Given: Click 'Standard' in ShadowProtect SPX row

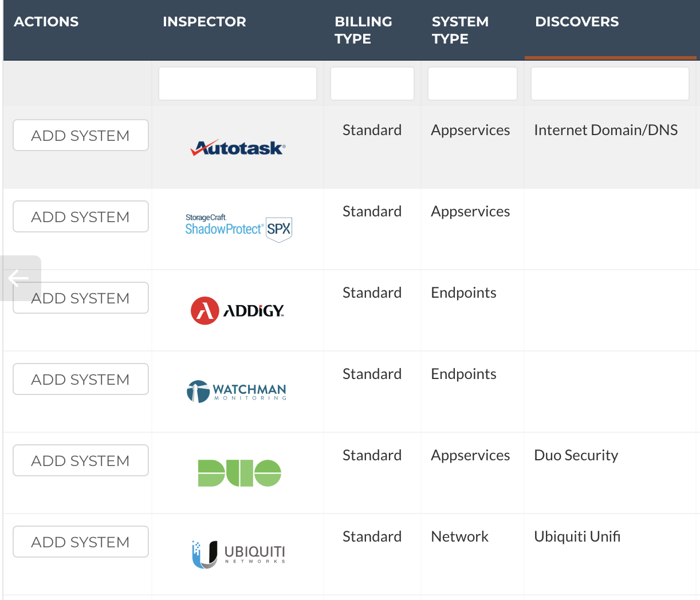Looking at the screenshot, I should click(372, 211).
